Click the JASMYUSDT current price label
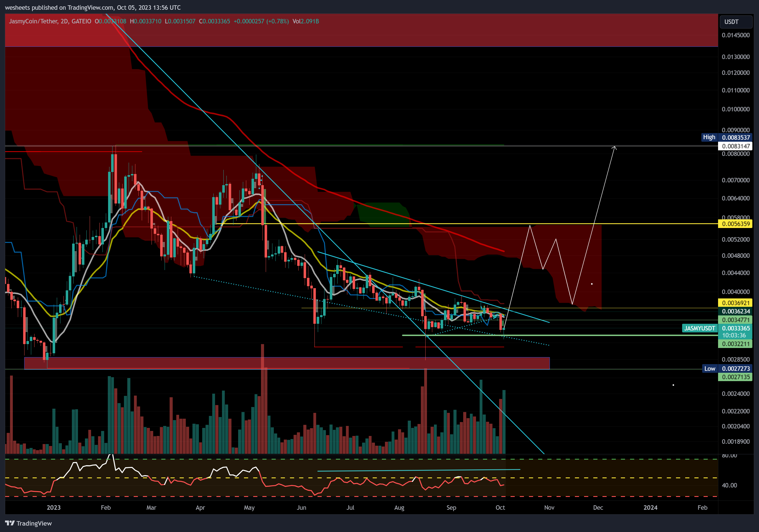The image size is (759, 532). [699, 328]
